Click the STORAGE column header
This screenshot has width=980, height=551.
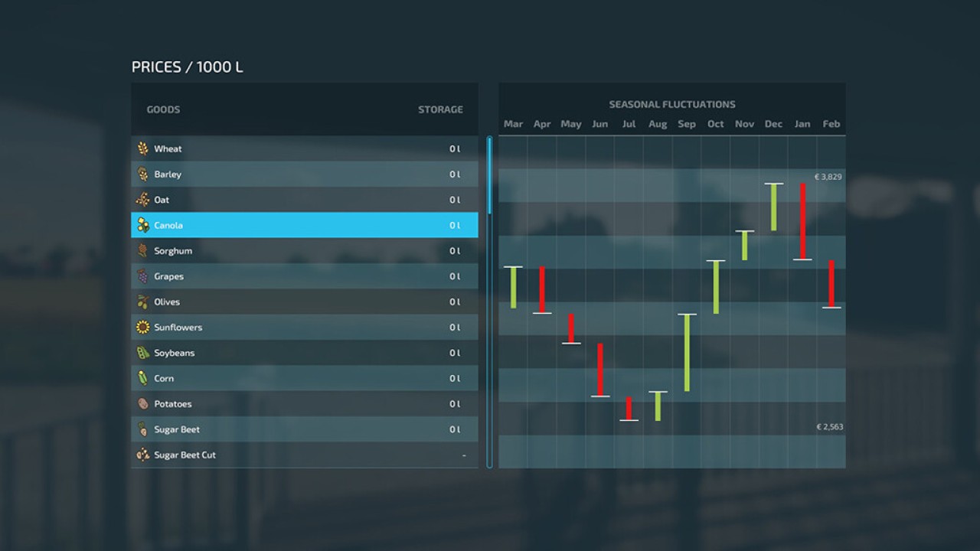click(x=440, y=109)
